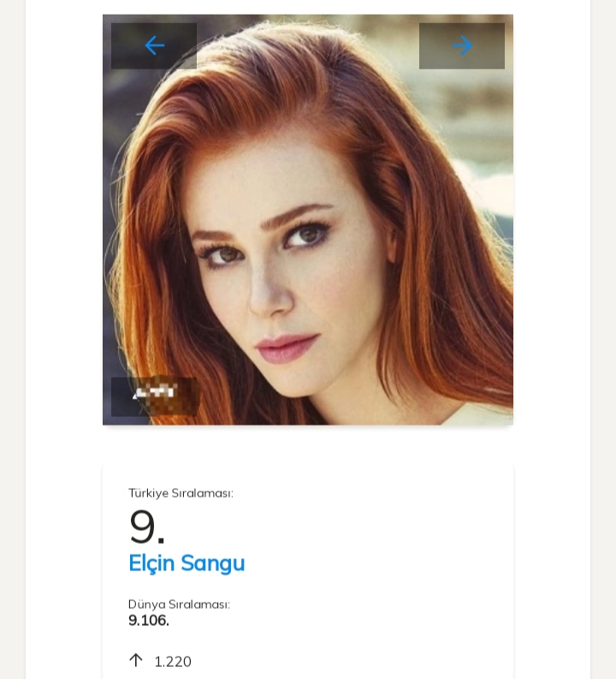Click the gray page margin on the left

click(x=12, y=342)
